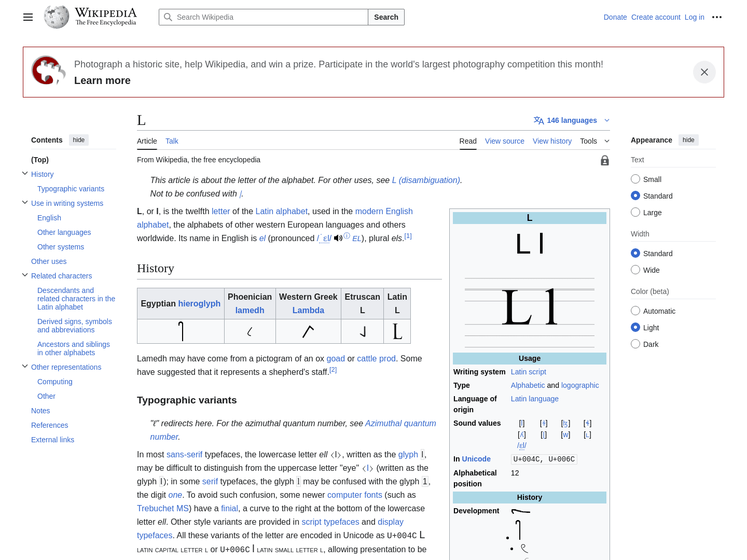Collapse the History section in contents
Image resolution: width=747 pixels, height=560 pixels.
pos(25,174)
